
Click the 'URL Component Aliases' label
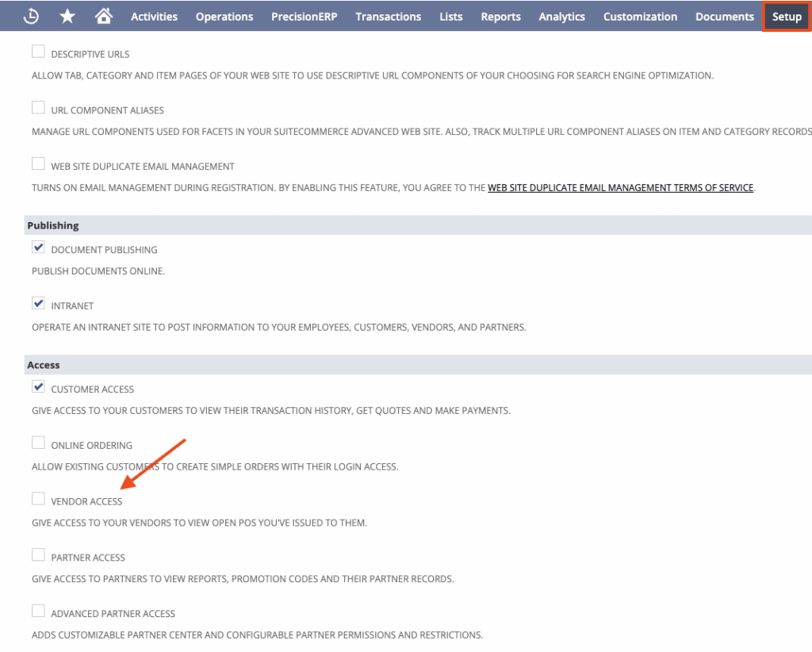click(107, 110)
